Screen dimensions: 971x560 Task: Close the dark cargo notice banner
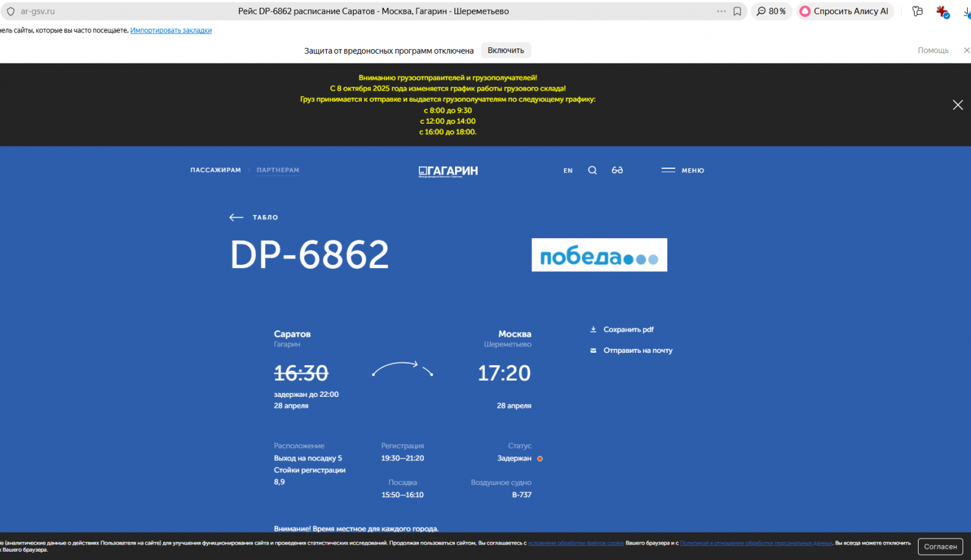pyautogui.click(x=957, y=105)
